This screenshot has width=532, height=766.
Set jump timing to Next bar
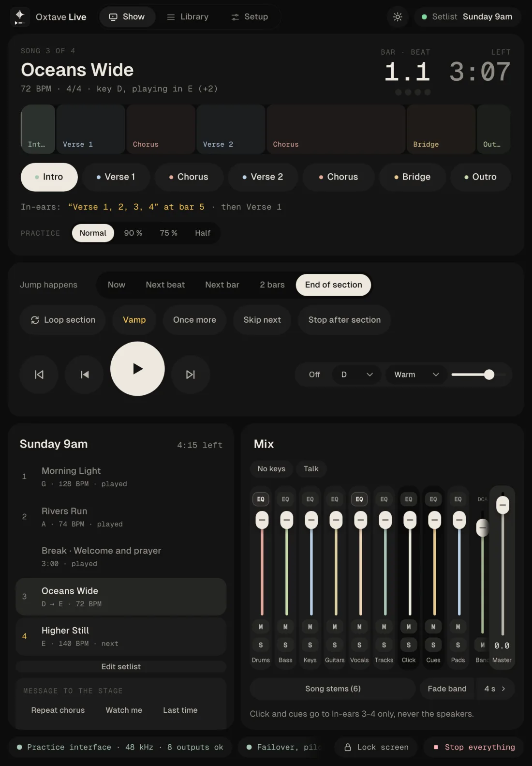click(222, 285)
